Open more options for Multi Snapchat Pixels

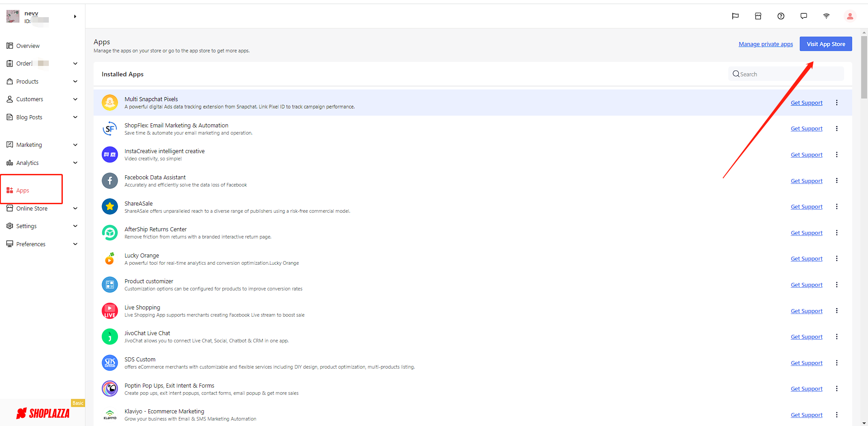pos(837,103)
